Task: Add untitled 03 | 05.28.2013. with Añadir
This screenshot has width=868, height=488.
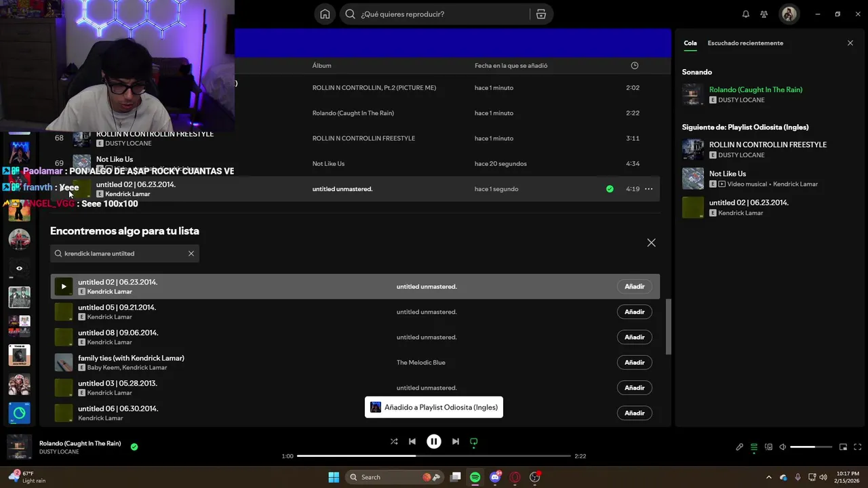Action: [634, 388]
